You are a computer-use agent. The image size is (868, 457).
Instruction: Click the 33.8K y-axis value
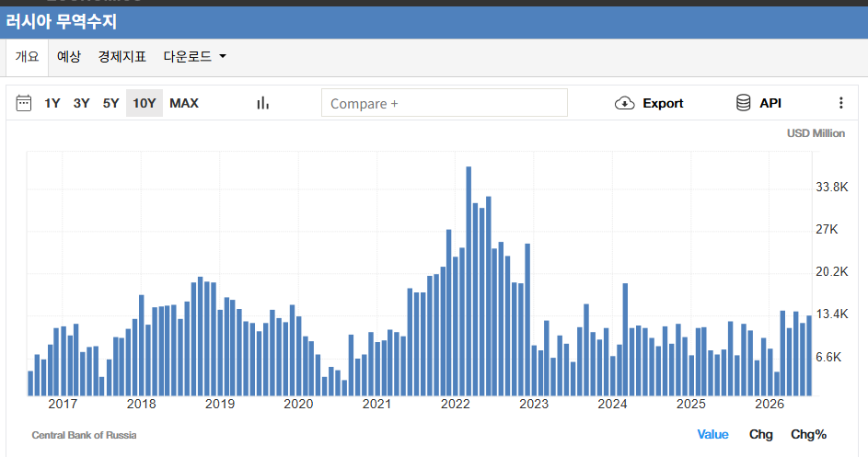click(831, 187)
